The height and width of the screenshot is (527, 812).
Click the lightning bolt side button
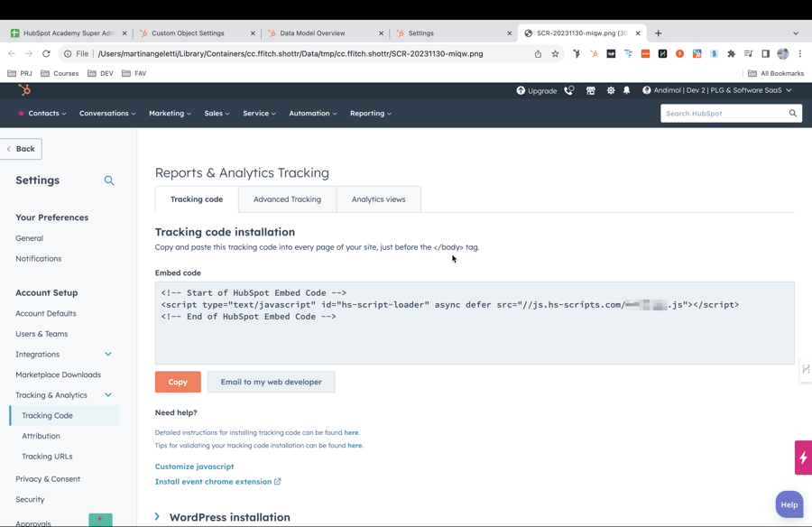coord(802,458)
